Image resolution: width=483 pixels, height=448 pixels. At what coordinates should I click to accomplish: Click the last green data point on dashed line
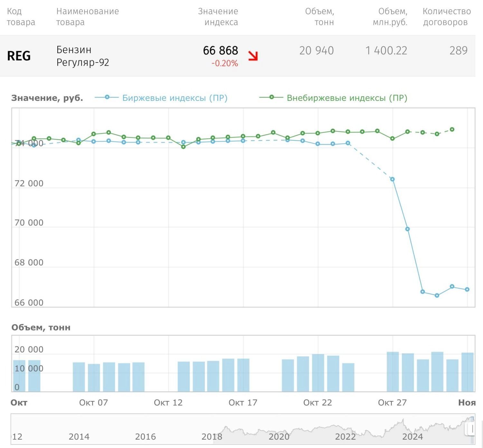pyautogui.click(x=452, y=129)
